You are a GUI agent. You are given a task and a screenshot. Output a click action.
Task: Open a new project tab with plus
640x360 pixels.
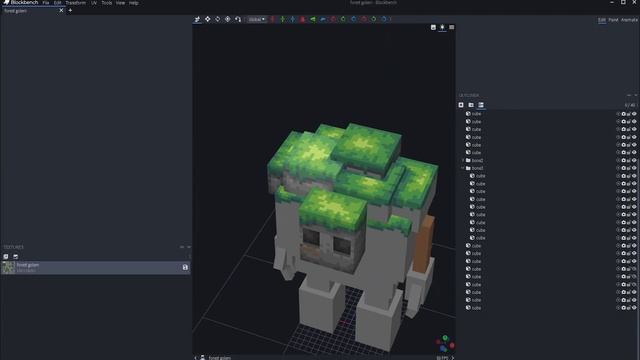70,11
